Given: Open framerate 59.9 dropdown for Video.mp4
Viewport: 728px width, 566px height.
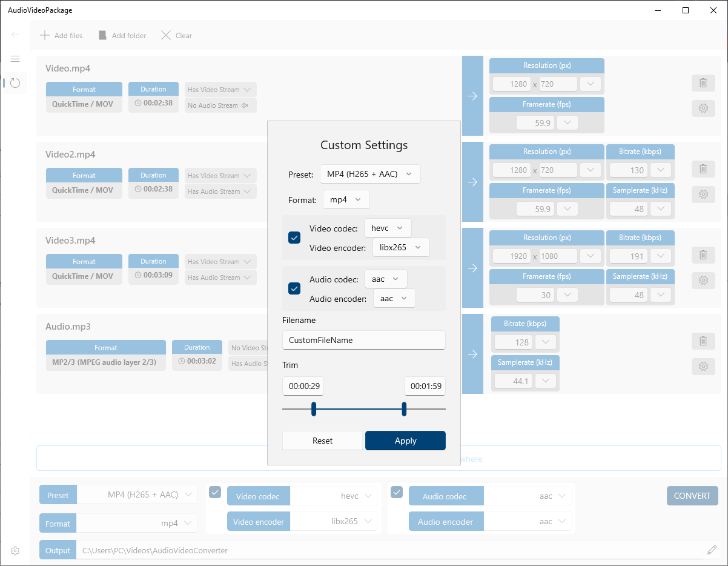Looking at the screenshot, I should pyautogui.click(x=567, y=122).
